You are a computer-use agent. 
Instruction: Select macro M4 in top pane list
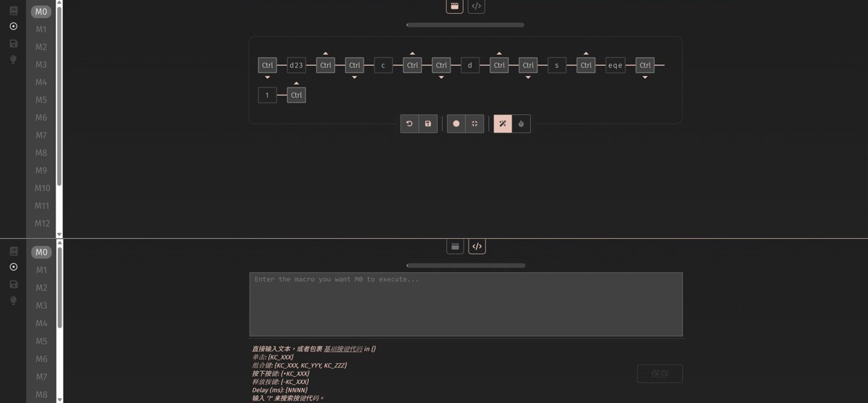41,82
